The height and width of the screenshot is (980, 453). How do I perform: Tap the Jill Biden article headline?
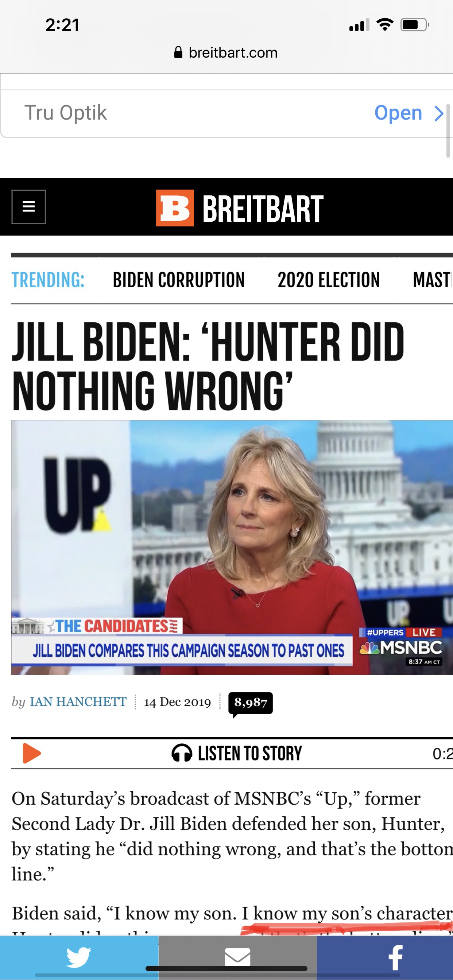coord(208,366)
